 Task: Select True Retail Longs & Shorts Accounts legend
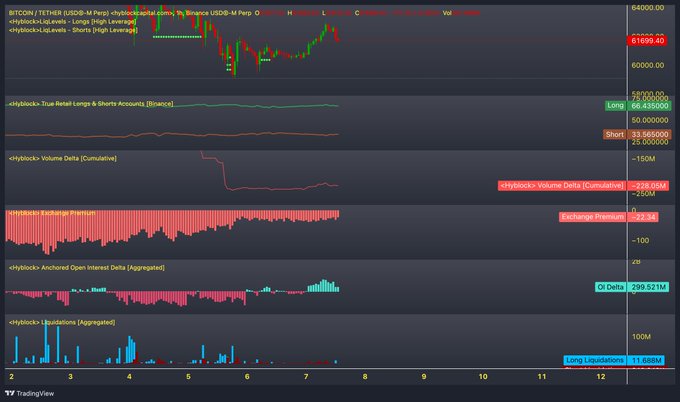tap(91, 104)
